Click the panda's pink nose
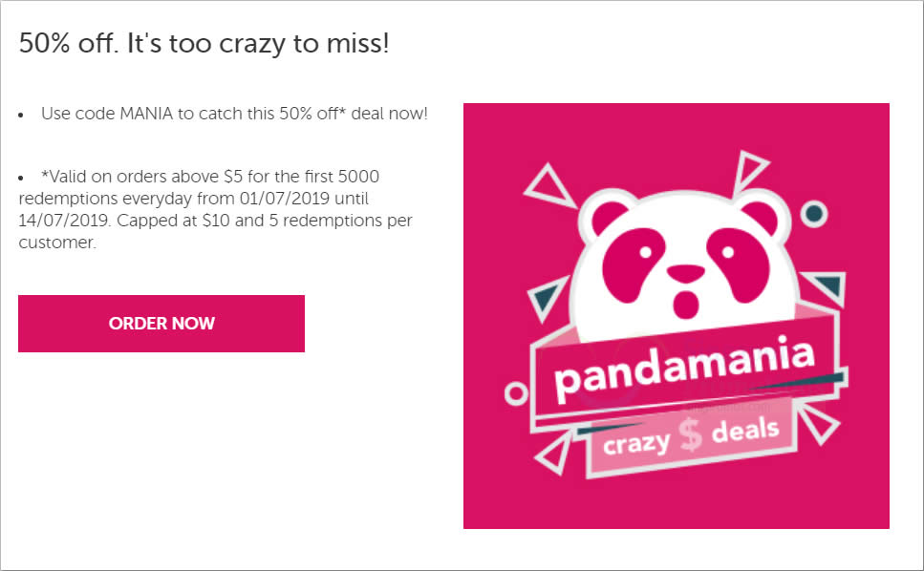The image size is (924, 571). tap(685, 273)
